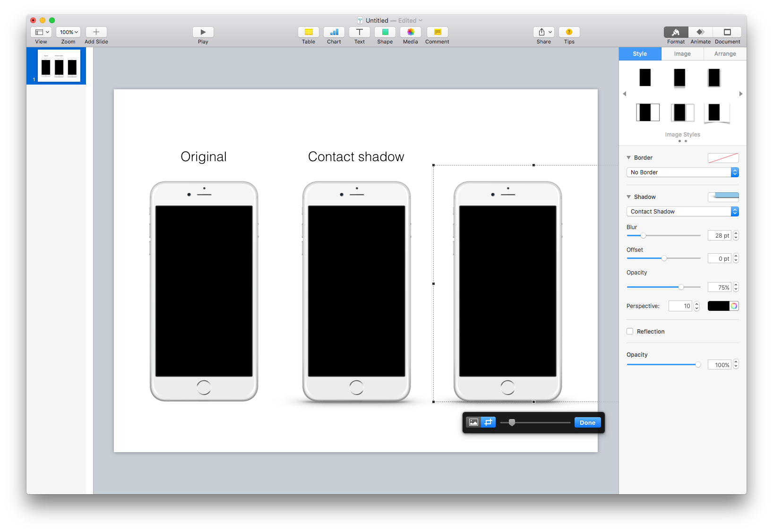Add a Text box from the toolbar
The image size is (773, 532).
pyautogui.click(x=360, y=33)
